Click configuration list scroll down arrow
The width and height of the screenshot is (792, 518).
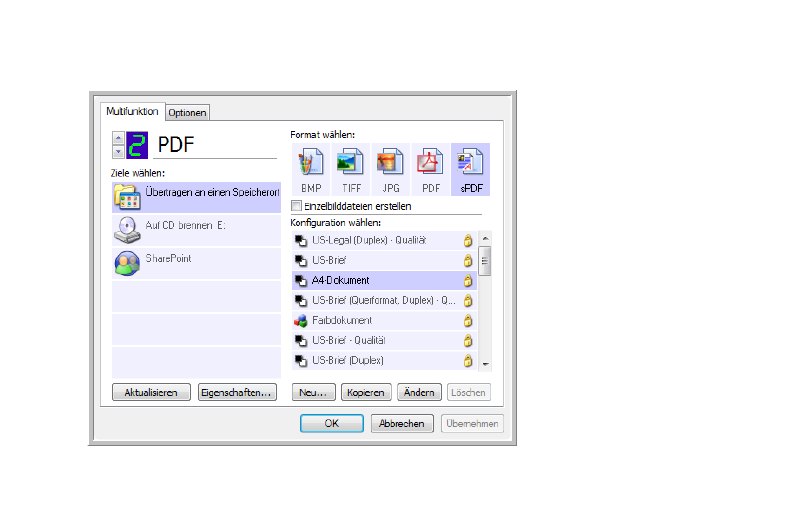(485, 364)
